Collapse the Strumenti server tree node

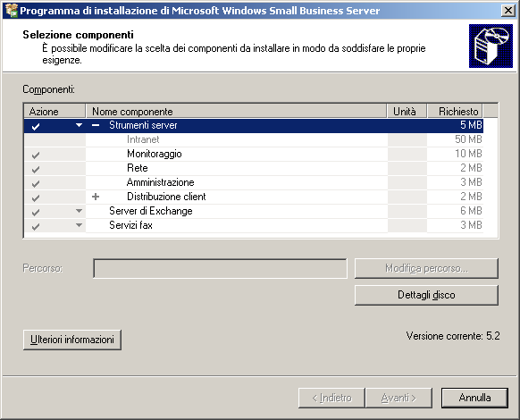[96, 125]
